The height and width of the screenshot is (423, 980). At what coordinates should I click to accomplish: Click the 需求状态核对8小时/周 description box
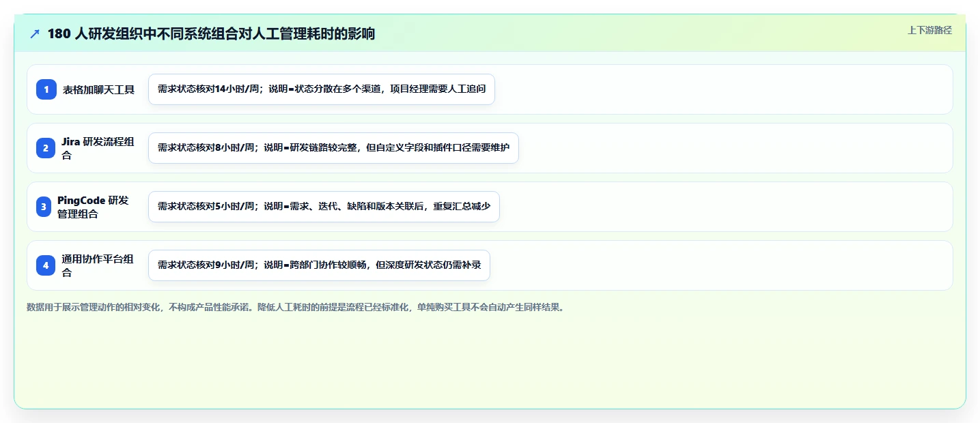pos(333,148)
